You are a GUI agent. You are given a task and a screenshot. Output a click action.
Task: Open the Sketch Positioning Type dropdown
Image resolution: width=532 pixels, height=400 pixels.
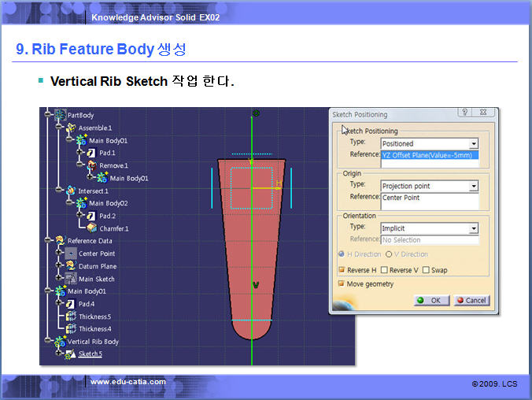click(x=474, y=144)
